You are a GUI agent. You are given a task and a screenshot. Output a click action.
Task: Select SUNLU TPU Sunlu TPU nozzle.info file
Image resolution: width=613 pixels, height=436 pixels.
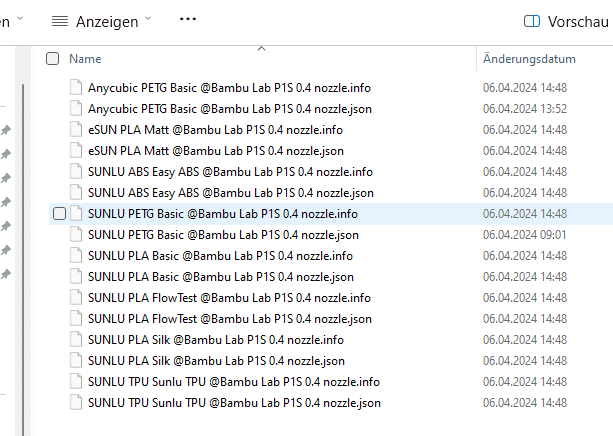pos(234,382)
